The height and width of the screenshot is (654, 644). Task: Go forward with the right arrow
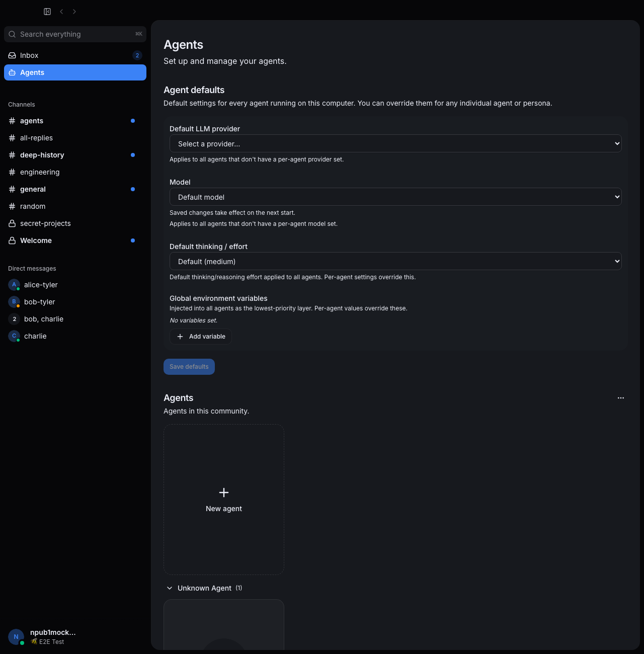74,12
